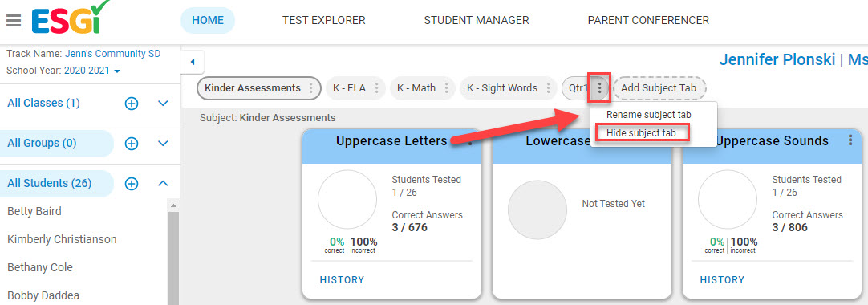This screenshot has height=305, width=868.
Task: Click the Add Subject Tab button
Action: [x=659, y=88]
